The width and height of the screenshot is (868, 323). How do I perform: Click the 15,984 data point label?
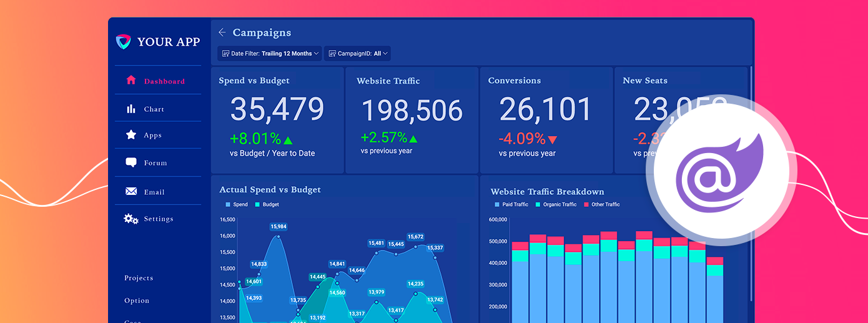(x=279, y=226)
